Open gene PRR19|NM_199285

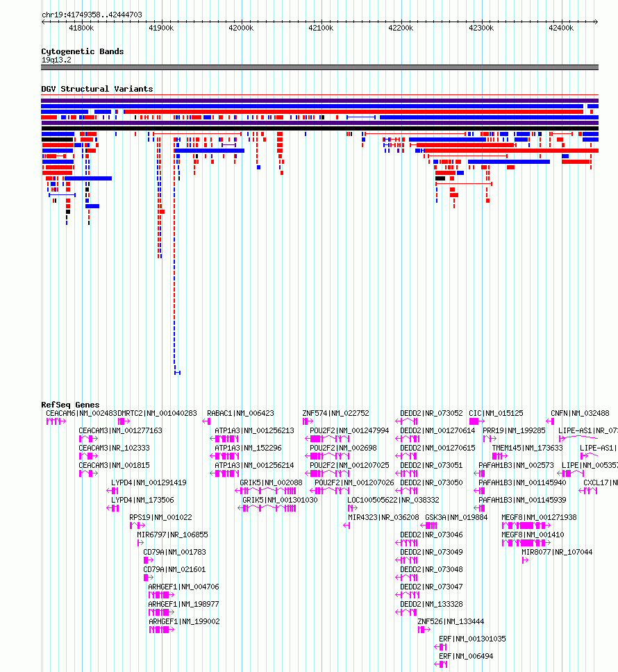tap(514, 430)
